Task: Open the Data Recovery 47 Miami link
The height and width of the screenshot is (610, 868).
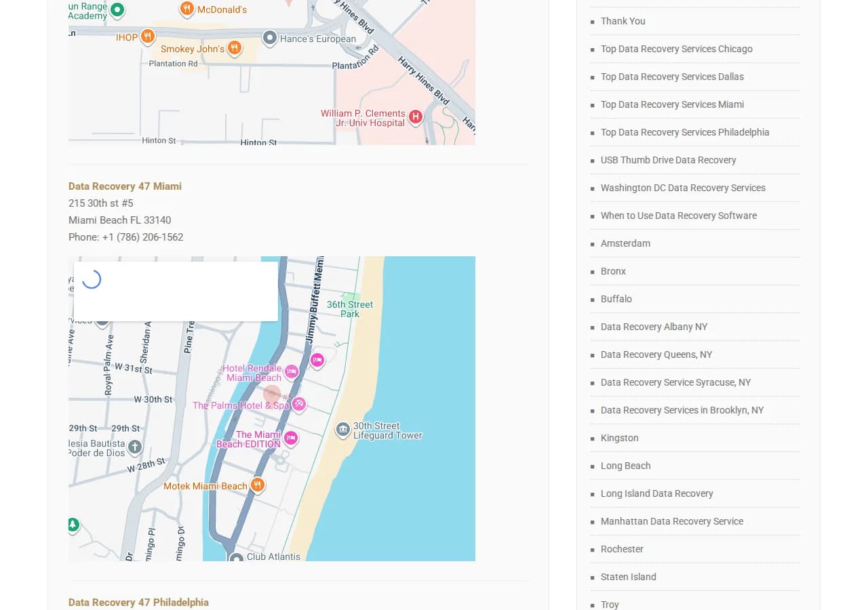Action: coord(125,186)
